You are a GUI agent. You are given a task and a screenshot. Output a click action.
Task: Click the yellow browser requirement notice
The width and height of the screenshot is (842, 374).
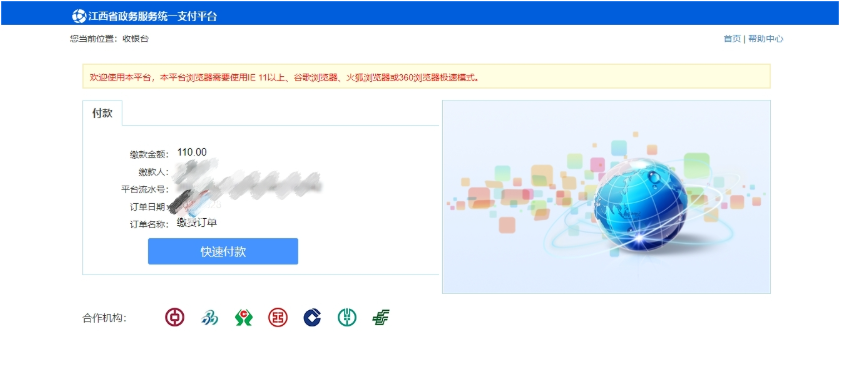[x=426, y=76]
